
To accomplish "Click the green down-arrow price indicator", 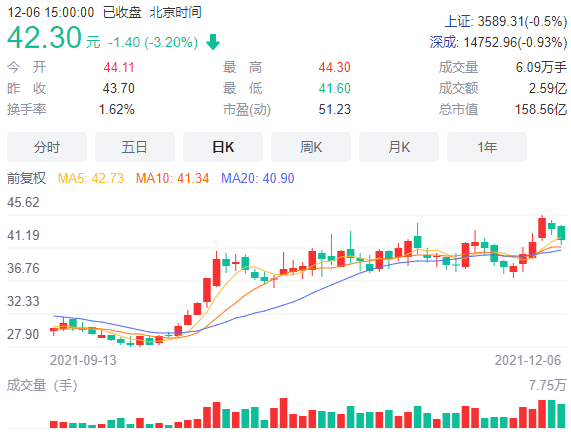I will (x=213, y=42).
